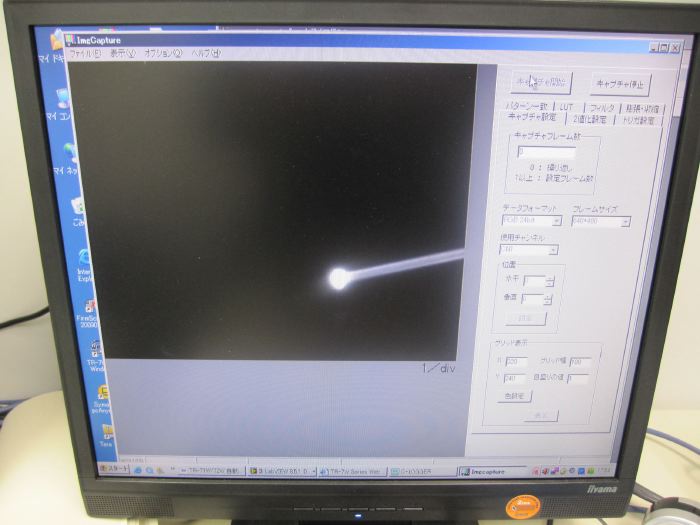Switch to the 膨張・収縮 tab
Image resolution: width=700 pixels, height=525 pixels.
click(642, 109)
